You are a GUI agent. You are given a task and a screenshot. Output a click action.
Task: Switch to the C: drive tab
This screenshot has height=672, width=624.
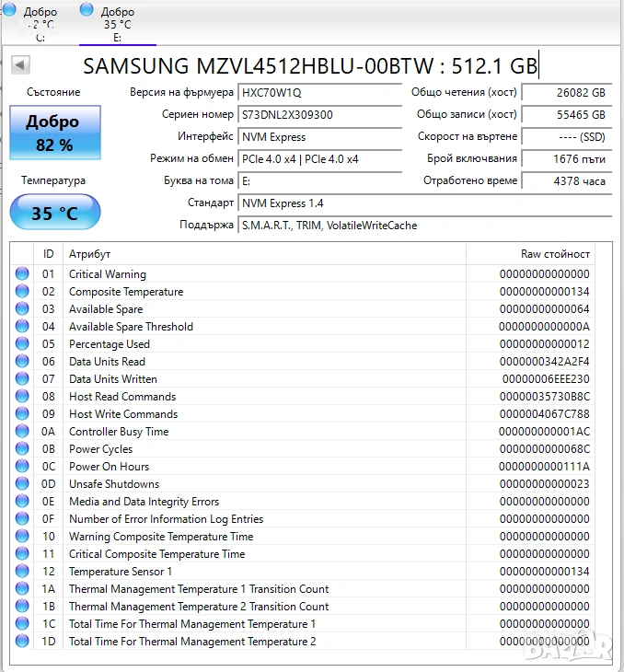coord(39,23)
